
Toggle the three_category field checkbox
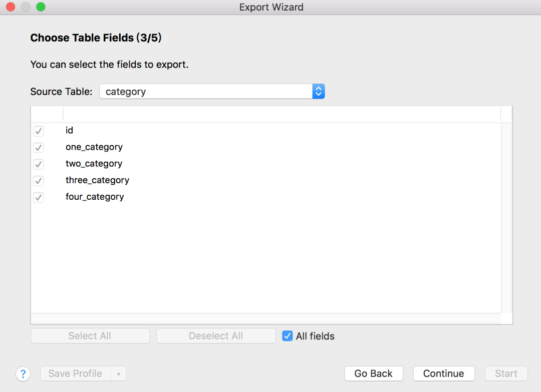pyautogui.click(x=39, y=181)
